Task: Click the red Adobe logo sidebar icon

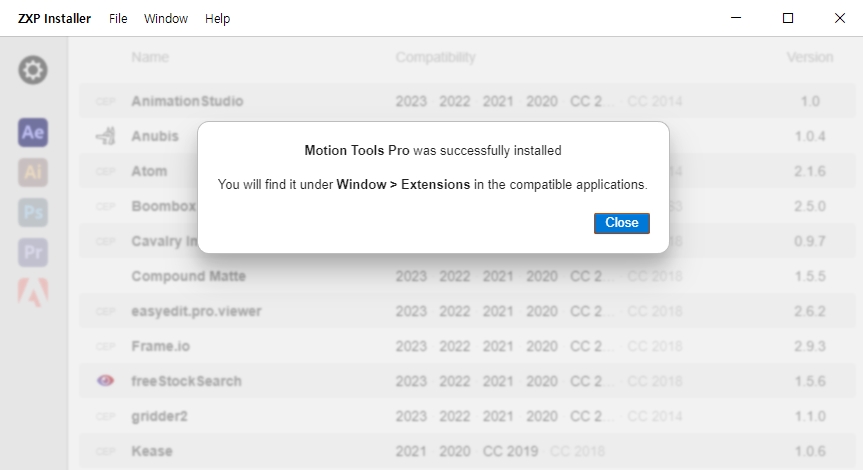Action: (33, 292)
